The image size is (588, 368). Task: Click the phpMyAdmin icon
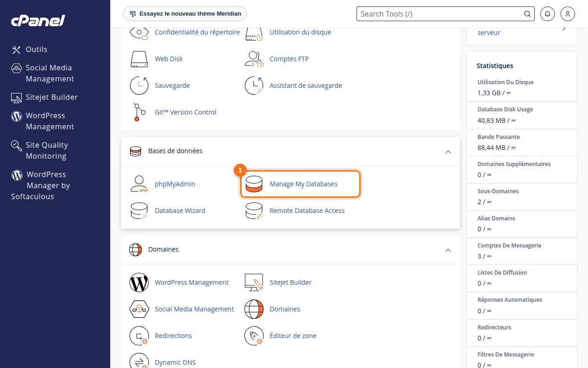click(139, 184)
